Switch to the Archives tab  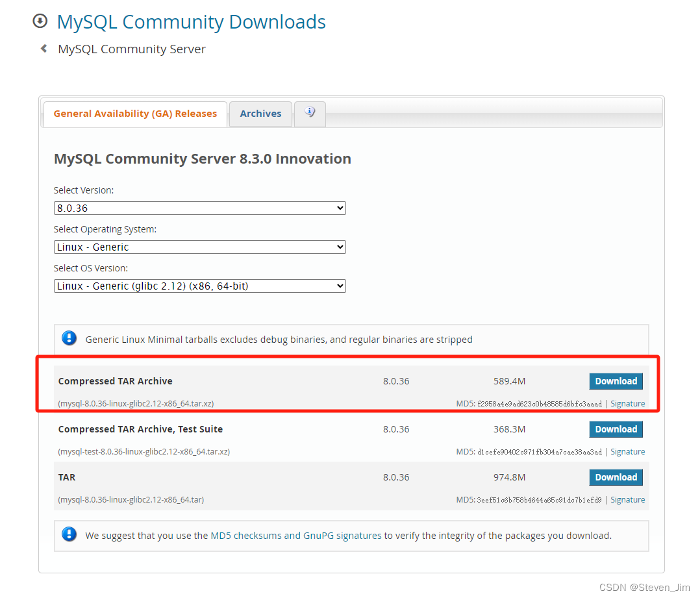point(261,114)
